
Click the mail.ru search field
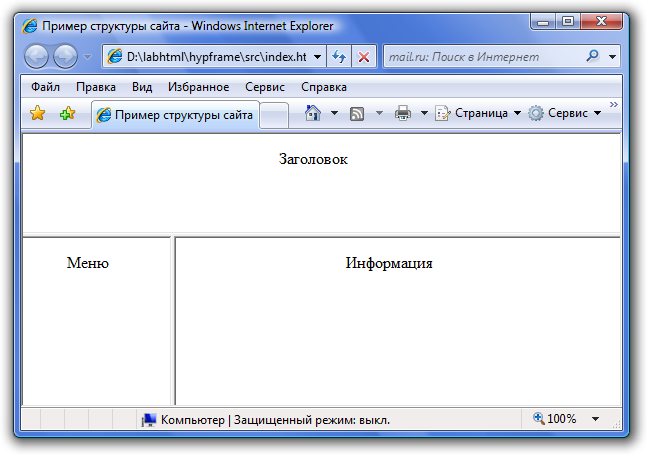(x=484, y=57)
